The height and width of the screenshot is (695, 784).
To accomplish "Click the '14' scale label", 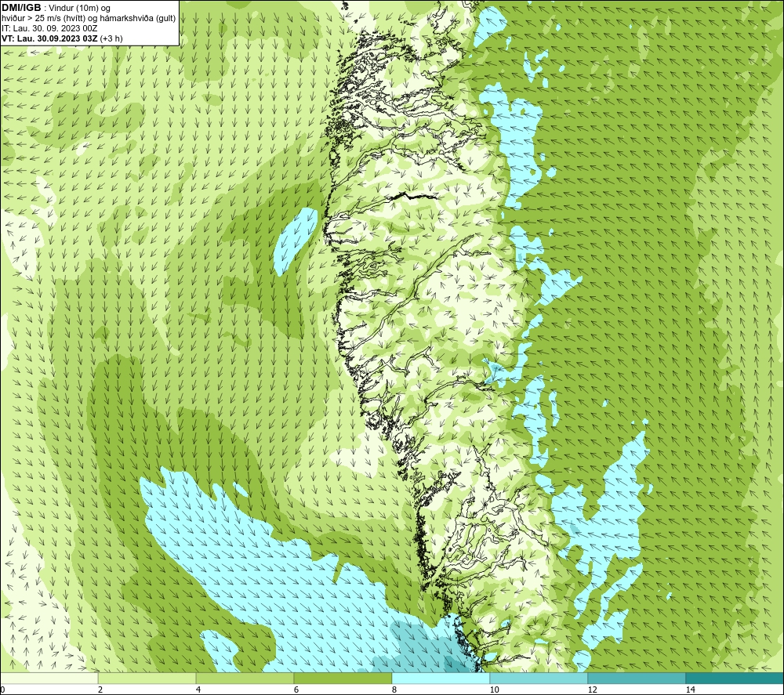I will (690, 690).
